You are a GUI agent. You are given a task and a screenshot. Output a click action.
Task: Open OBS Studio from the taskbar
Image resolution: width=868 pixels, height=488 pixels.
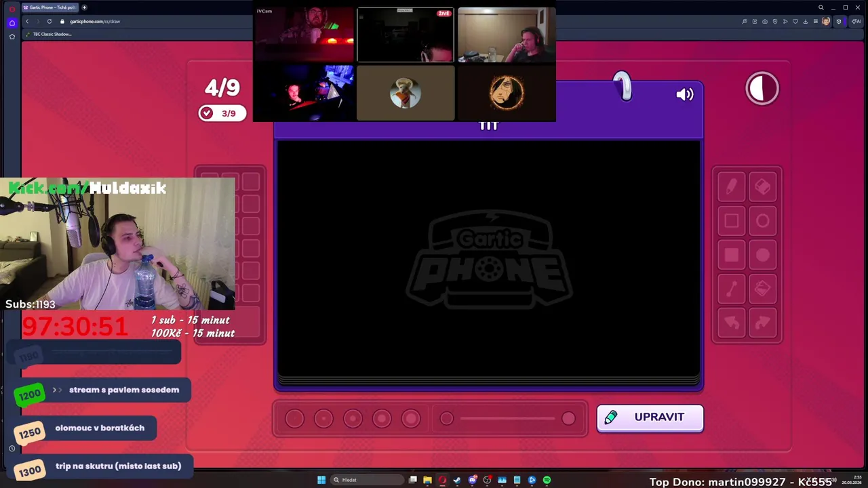487,480
